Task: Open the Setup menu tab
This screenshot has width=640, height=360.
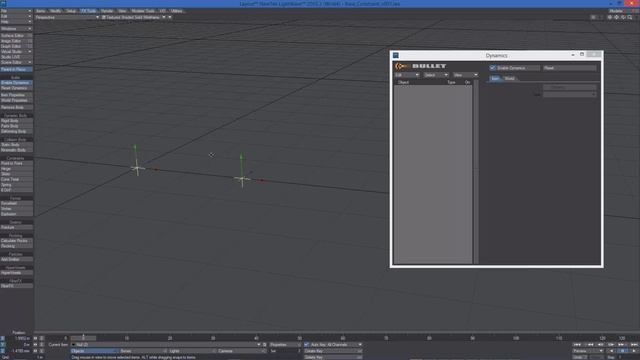Action: point(71,11)
